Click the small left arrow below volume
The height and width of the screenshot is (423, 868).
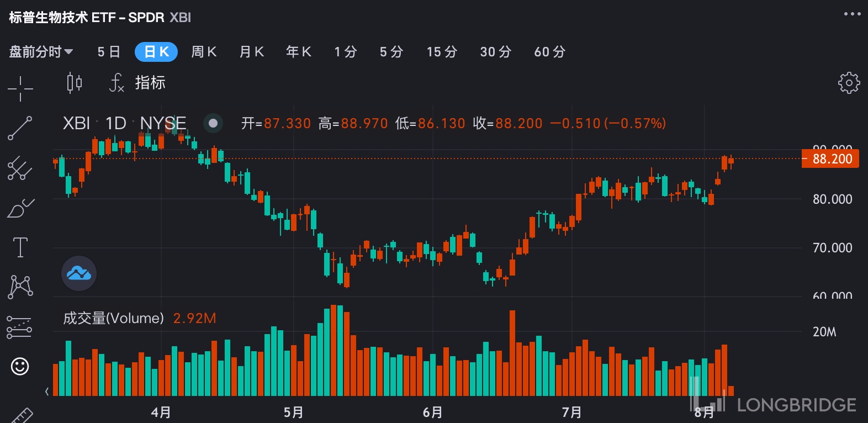coord(47,392)
